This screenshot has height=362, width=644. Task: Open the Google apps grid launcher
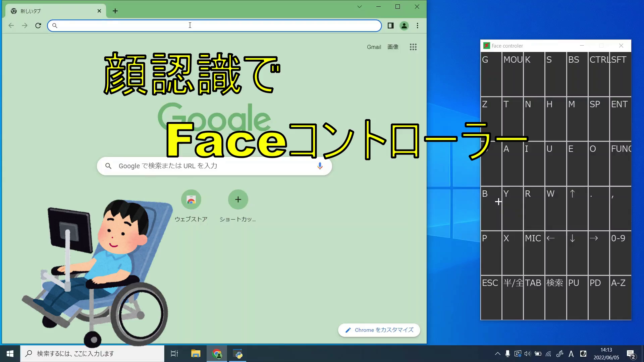click(x=413, y=47)
